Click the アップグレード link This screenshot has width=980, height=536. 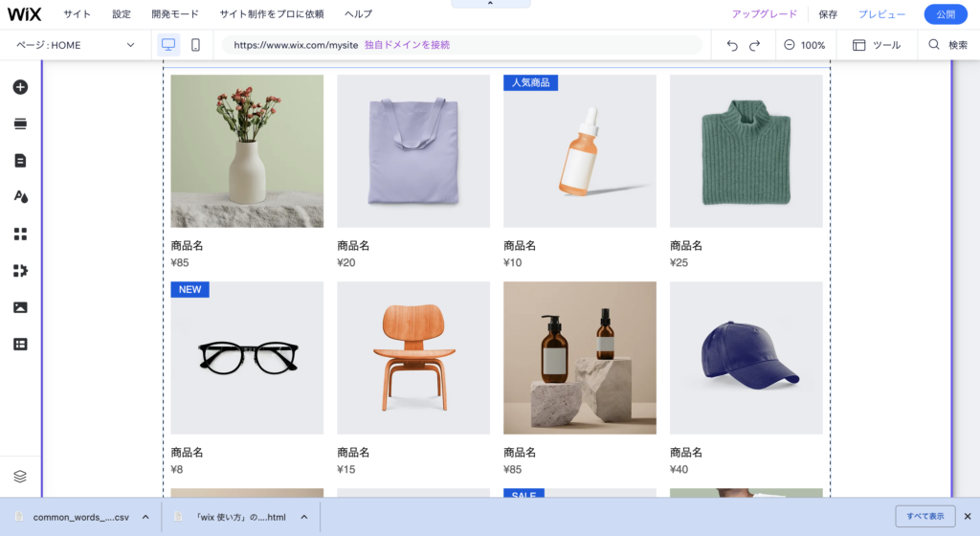point(765,13)
